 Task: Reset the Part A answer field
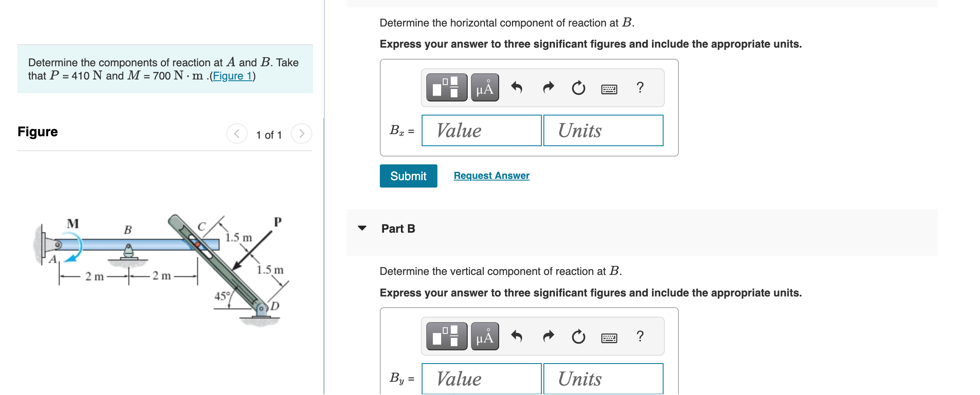pyautogui.click(x=578, y=88)
